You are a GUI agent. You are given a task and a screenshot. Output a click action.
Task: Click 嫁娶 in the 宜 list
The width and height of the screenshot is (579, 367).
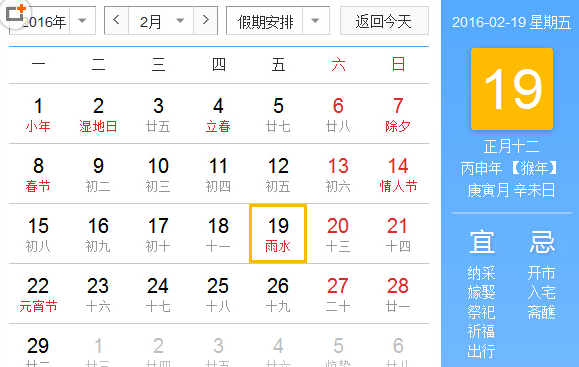pos(481,292)
